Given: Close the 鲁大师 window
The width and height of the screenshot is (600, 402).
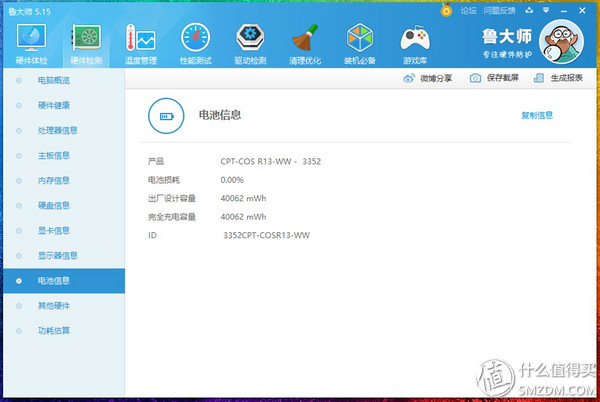Looking at the screenshot, I should click(x=582, y=11).
